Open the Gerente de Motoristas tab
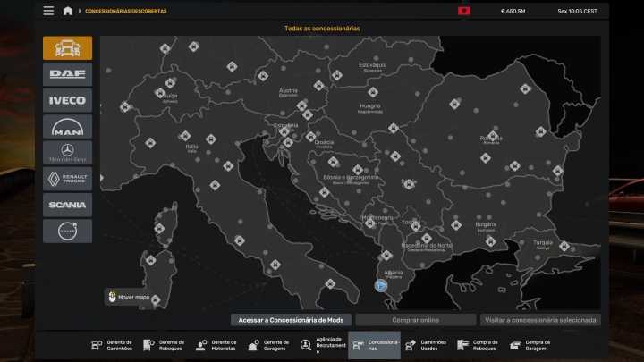 pos(216,346)
